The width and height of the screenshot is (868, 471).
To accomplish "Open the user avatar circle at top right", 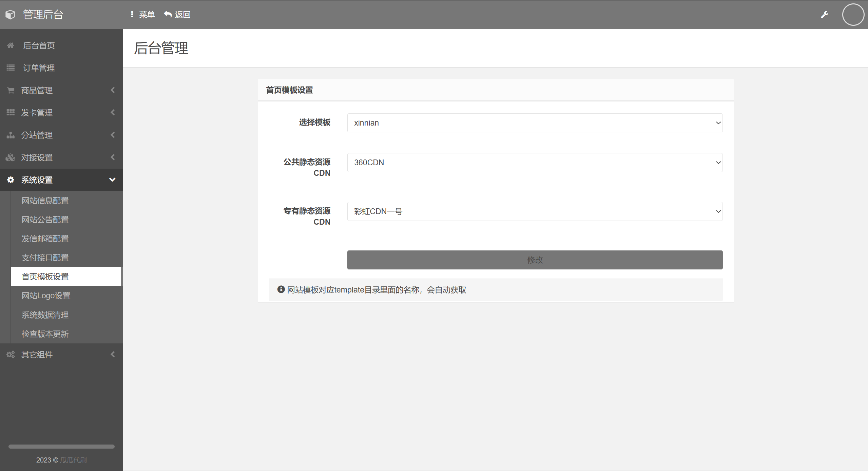I will [x=853, y=15].
